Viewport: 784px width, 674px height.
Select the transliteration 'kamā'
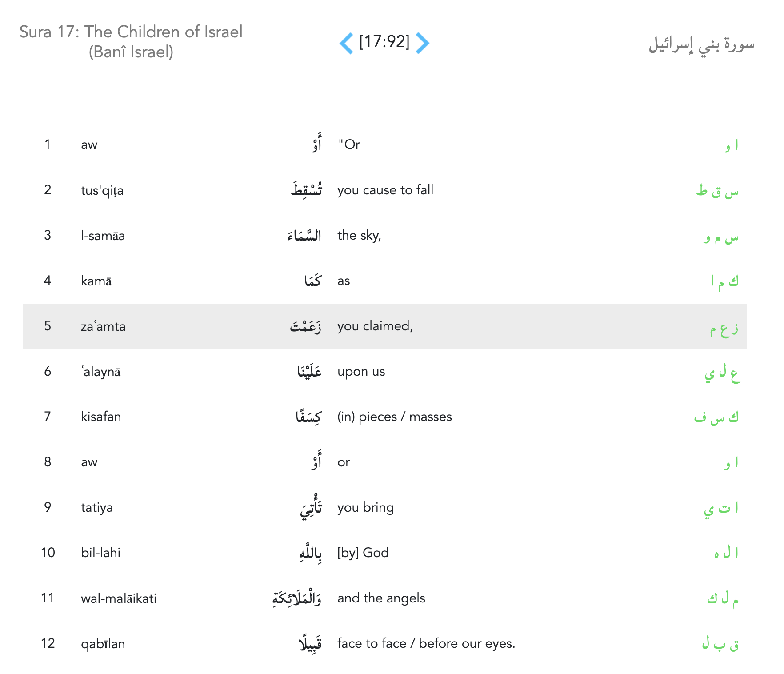(x=96, y=281)
